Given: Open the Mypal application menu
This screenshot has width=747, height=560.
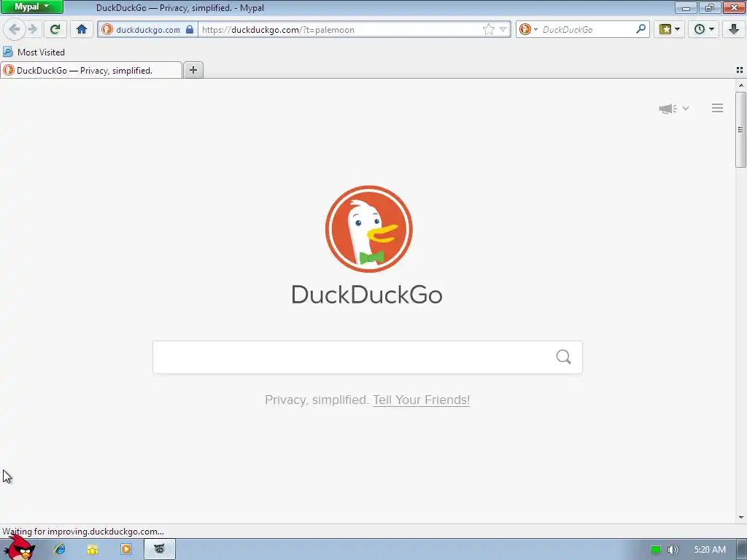Looking at the screenshot, I should [x=32, y=7].
